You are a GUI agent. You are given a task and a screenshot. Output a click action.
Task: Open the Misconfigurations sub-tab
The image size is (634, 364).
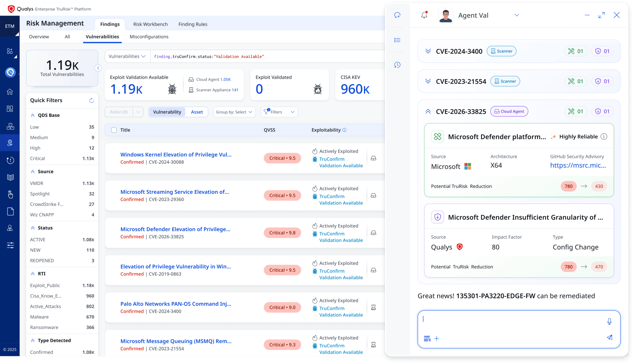tap(149, 37)
